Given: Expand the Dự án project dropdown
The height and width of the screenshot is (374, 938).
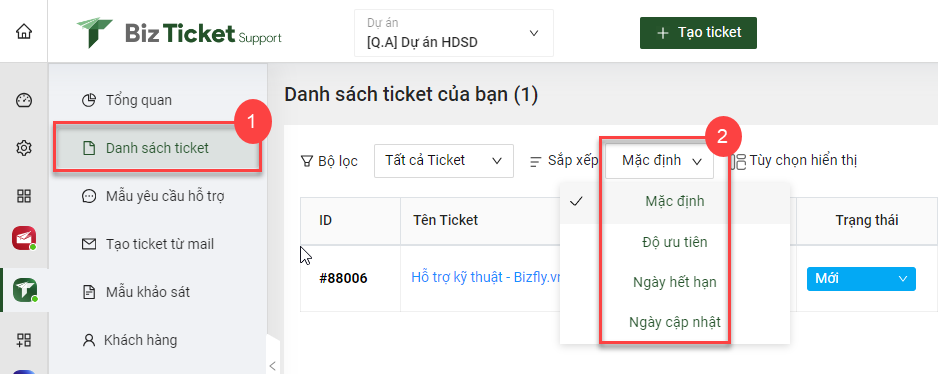Looking at the screenshot, I should pos(454,33).
